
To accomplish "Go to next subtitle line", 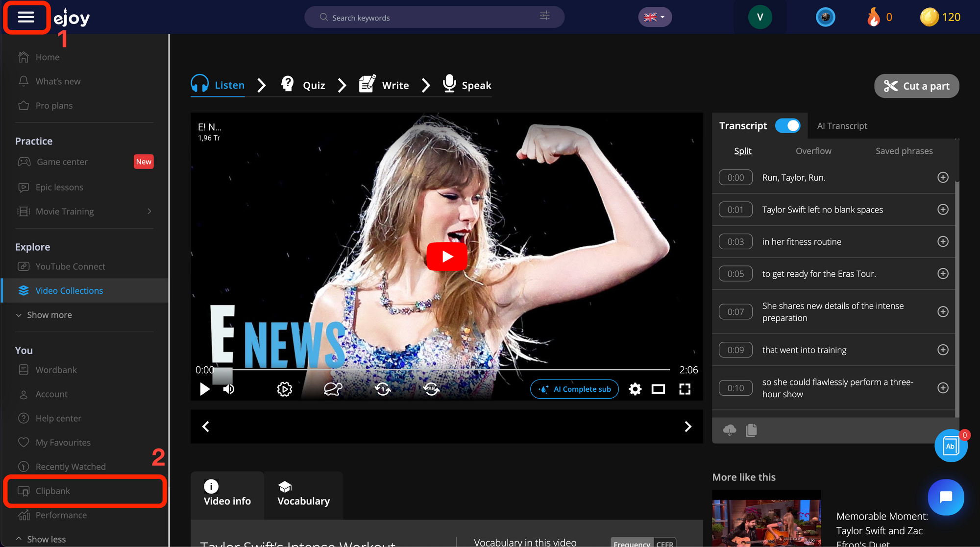I will pos(688,427).
